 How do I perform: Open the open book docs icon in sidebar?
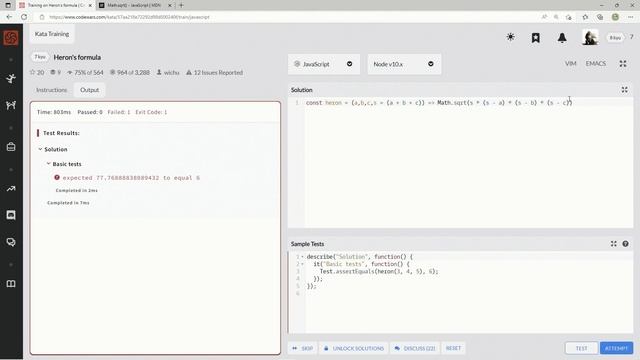coord(11,284)
